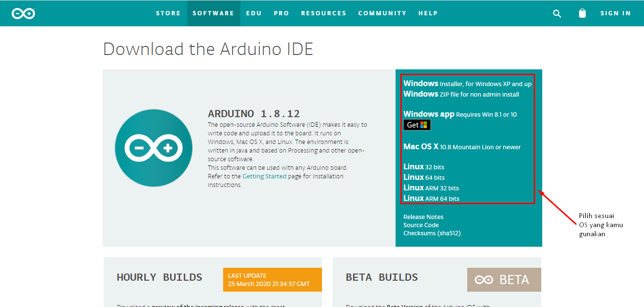Click the Arduino logo in the navigation bar
644x307 pixels.
[23, 13]
